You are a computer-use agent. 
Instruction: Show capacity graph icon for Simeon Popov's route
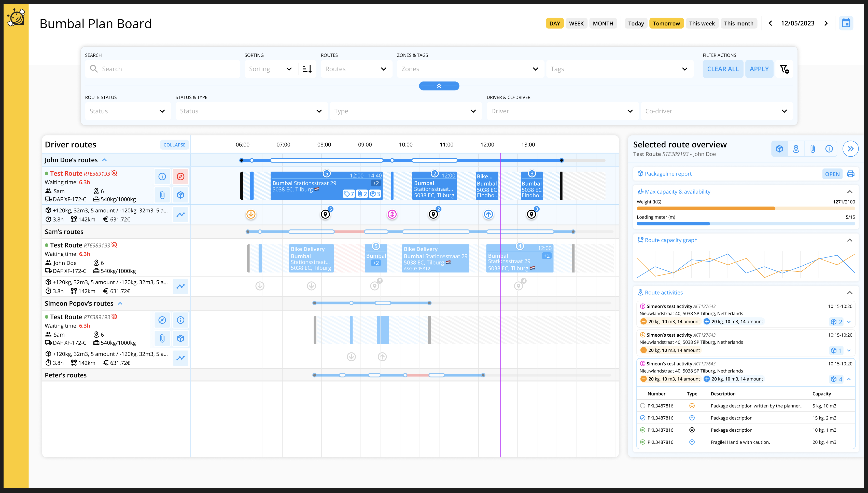[x=181, y=358]
